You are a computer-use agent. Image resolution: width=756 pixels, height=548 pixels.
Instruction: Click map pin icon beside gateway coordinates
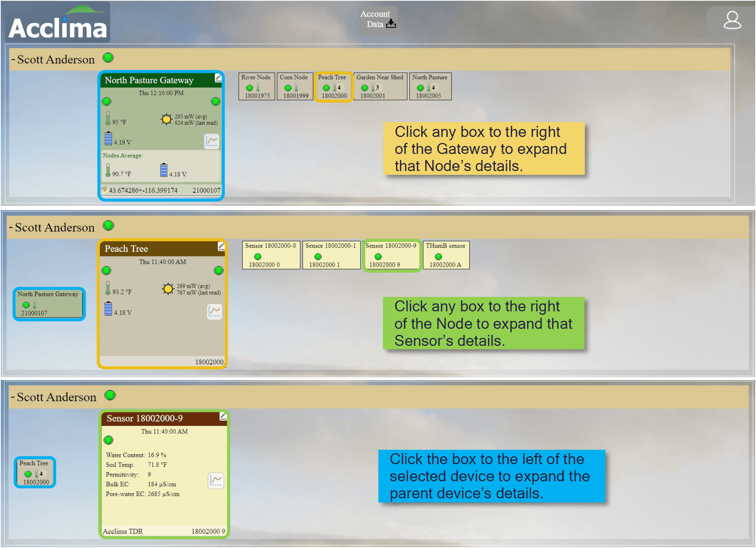pos(104,190)
